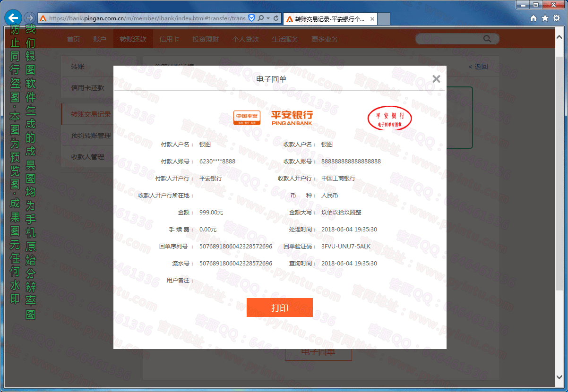Click the 收款人开户行所在地 label
This screenshot has width=568, height=392.
tap(166, 196)
